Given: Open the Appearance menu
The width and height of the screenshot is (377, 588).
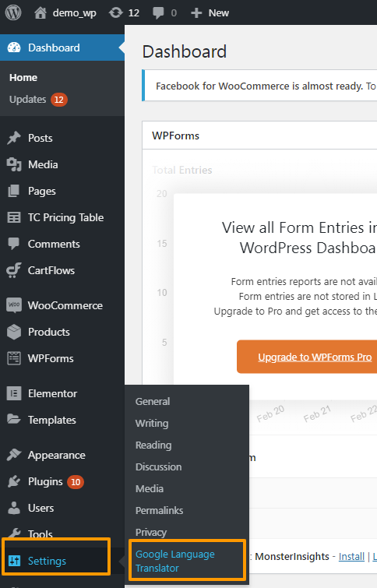Looking at the screenshot, I should coord(57,456).
